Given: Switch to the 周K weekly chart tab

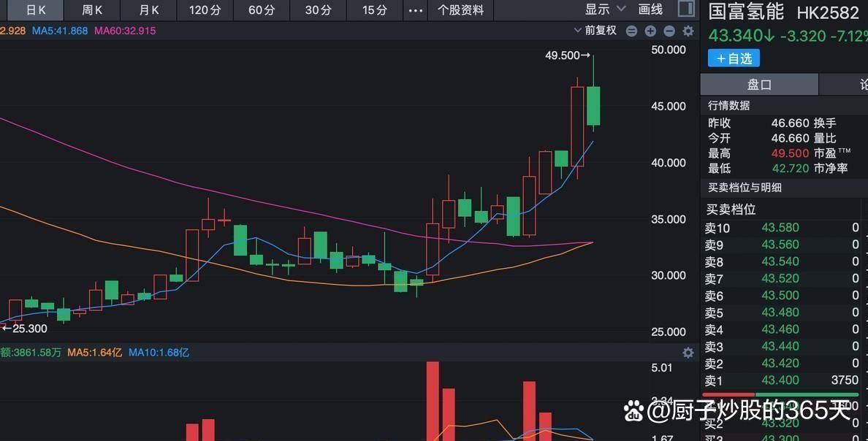Looking at the screenshot, I should pos(92,10).
